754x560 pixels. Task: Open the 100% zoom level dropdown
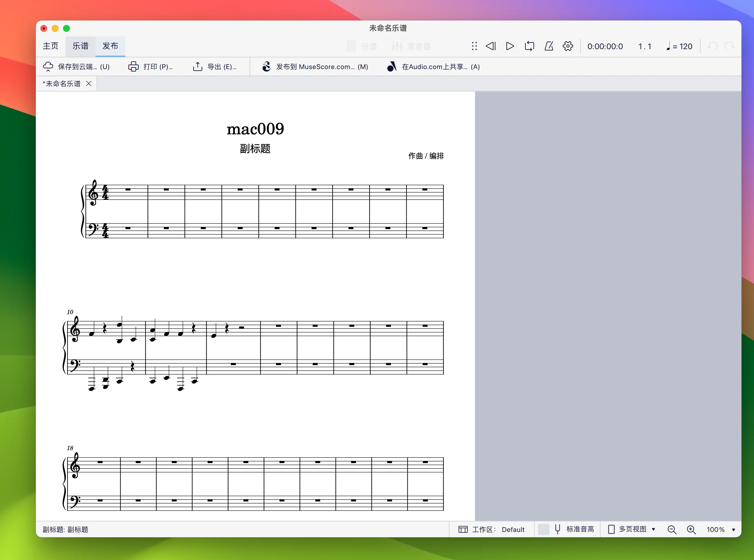pyautogui.click(x=721, y=530)
